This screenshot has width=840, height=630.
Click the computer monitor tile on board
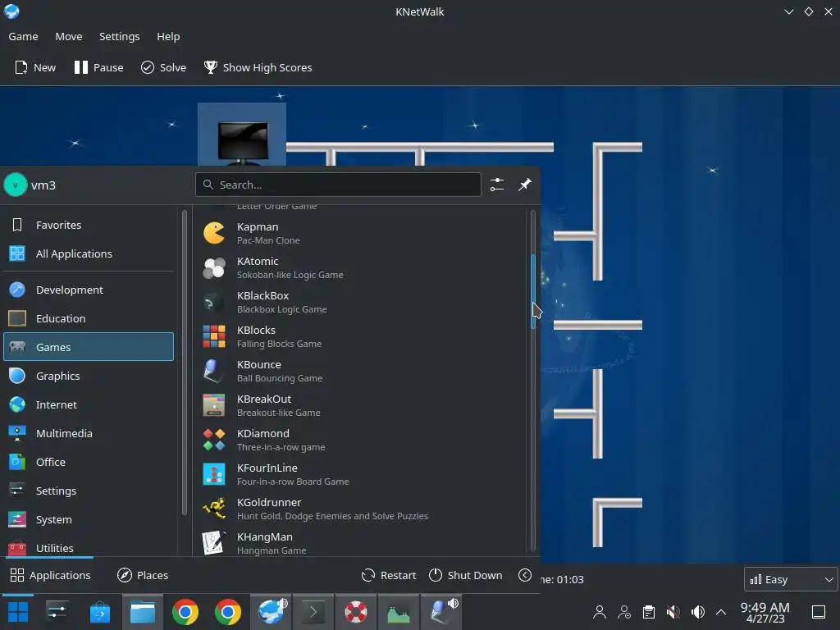pos(242,135)
